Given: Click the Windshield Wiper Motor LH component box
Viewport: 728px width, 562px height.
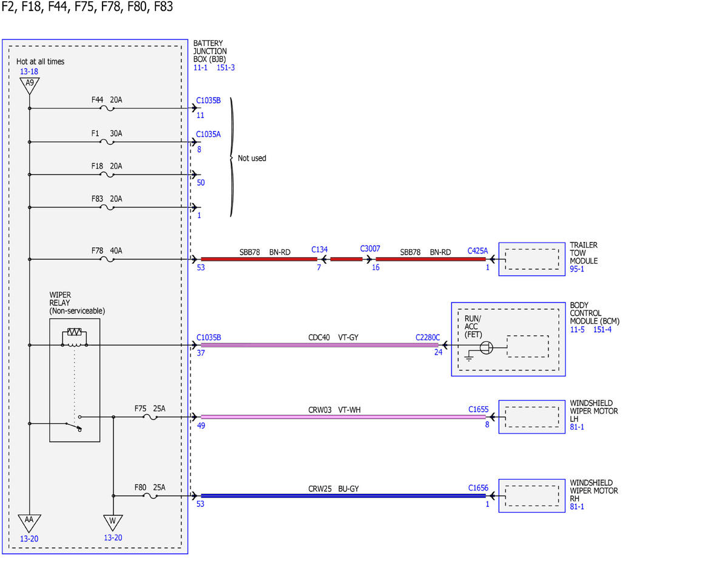Looking at the screenshot, I should coord(531,417).
